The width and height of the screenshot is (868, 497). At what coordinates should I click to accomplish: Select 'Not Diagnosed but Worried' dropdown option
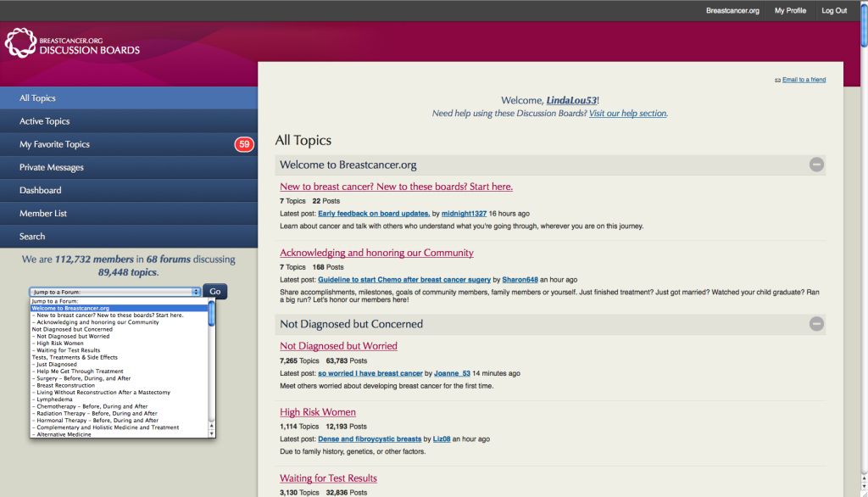point(119,337)
